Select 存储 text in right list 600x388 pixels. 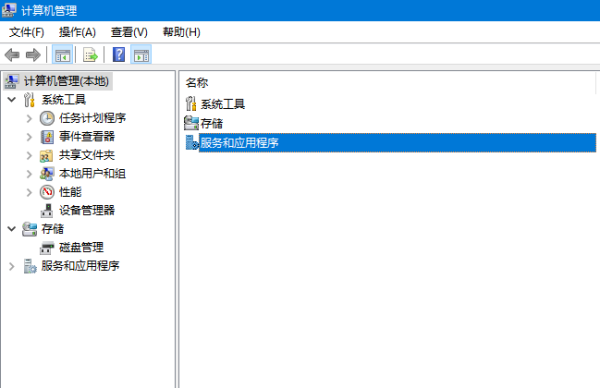(212, 123)
